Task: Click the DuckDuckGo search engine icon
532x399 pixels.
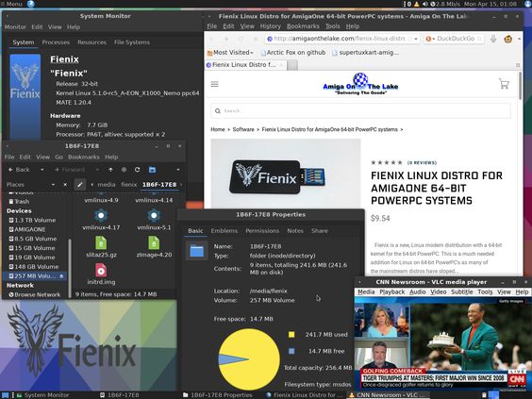Action: [x=428, y=39]
